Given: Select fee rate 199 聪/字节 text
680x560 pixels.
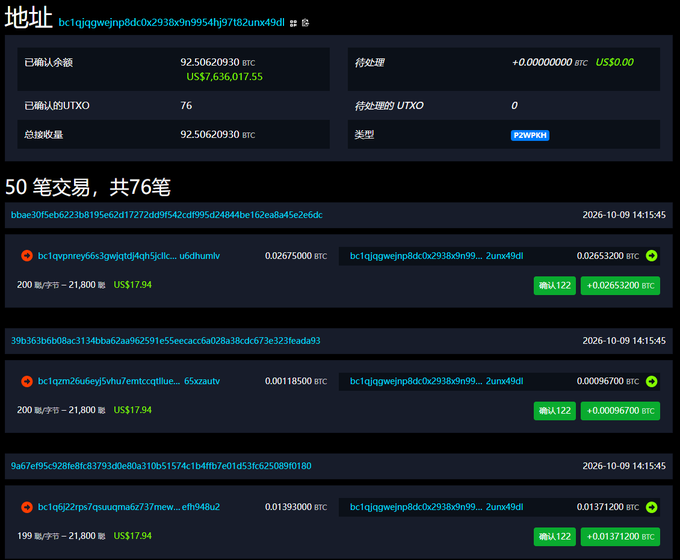Looking at the screenshot, I should point(38,536).
